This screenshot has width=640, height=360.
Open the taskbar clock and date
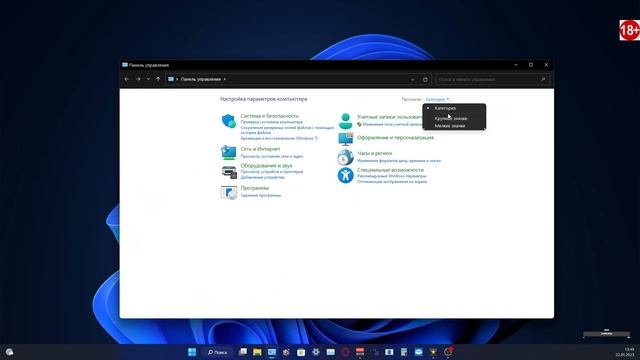tap(625, 352)
